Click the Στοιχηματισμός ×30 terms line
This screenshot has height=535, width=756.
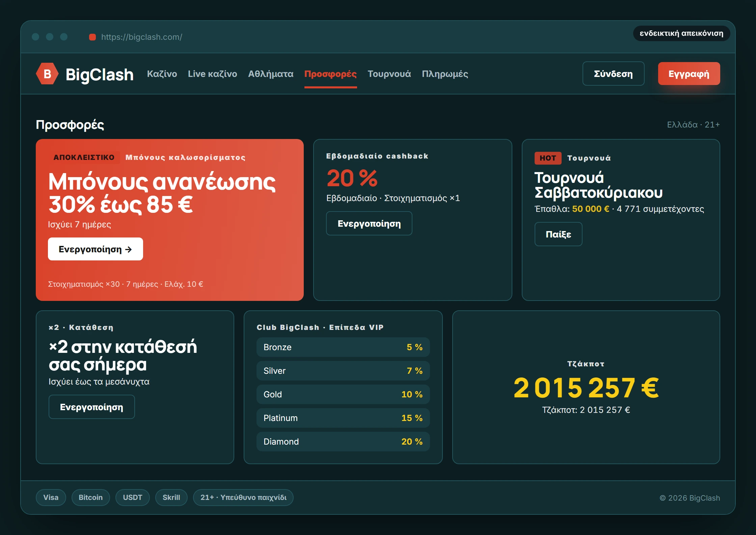pos(126,284)
